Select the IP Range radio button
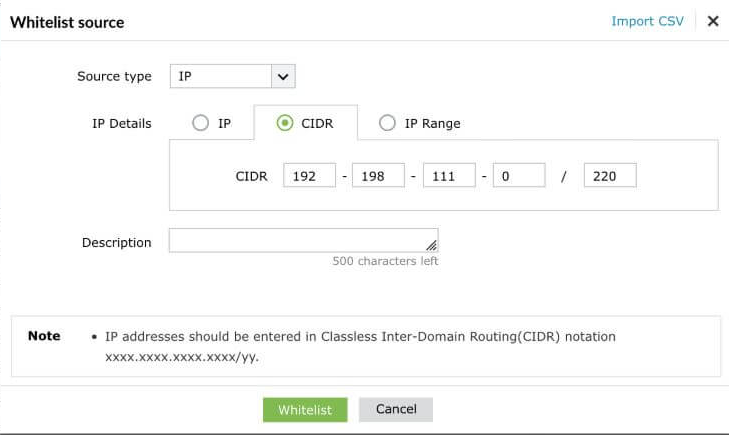Viewport: 729px width, 435px height. click(387, 123)
